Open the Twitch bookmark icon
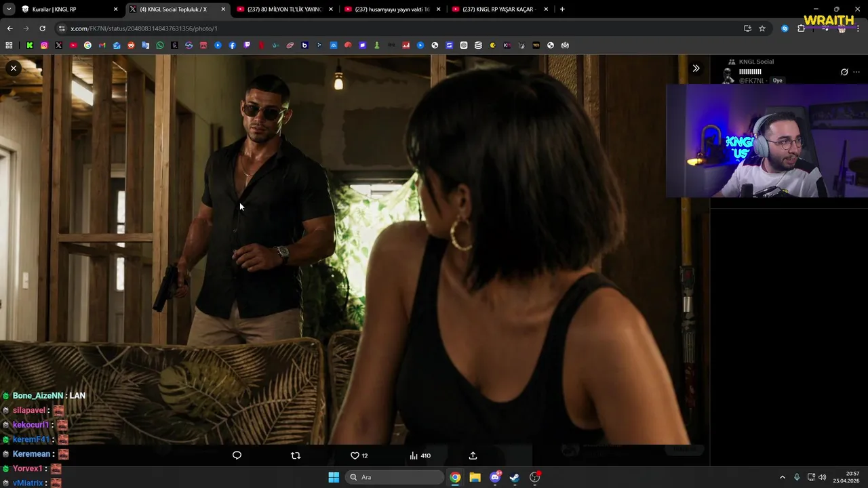This screenshot has height=488, width=868. click(x=247, y=45)
